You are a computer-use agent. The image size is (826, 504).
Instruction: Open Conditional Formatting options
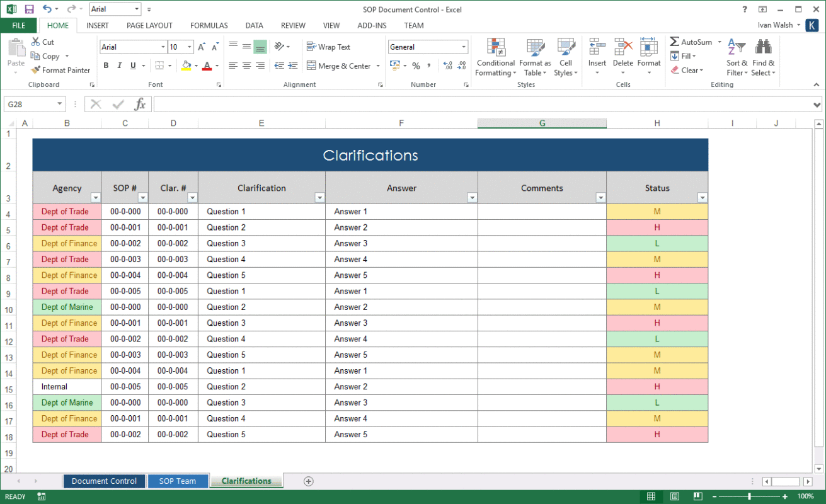point(495,57)
